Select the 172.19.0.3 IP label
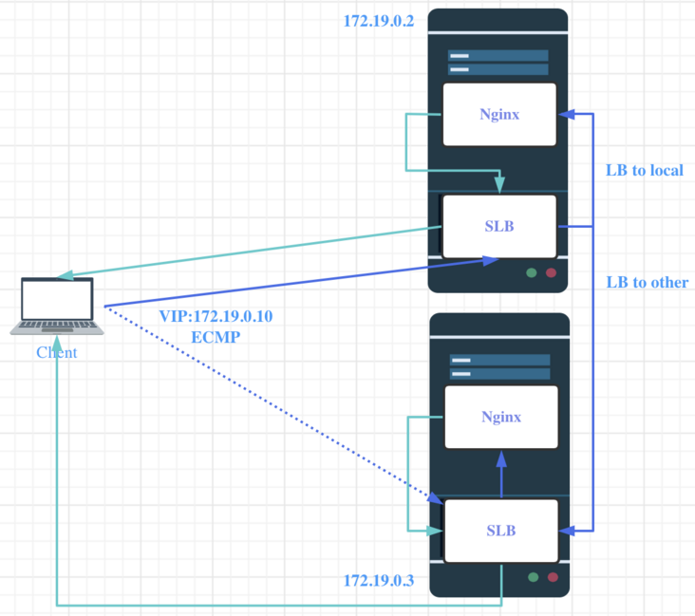This screenshot has height=616, width=695. 379,580
